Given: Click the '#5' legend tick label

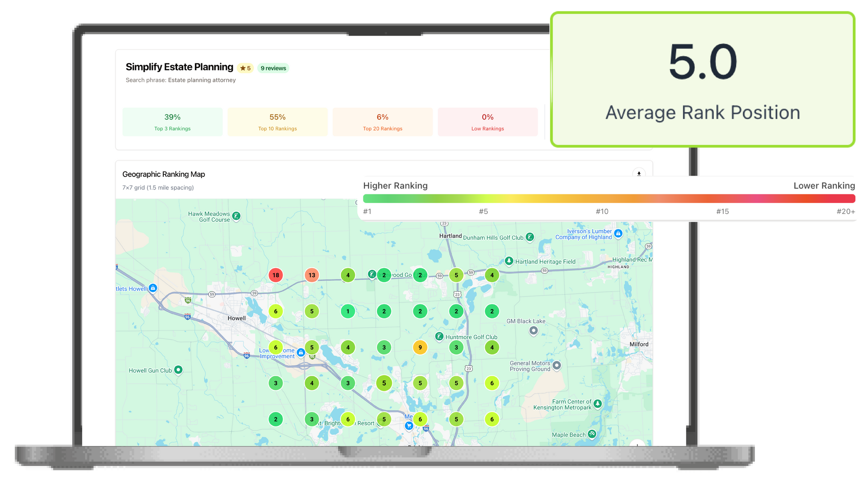Looking at the screenshot, I should pyautogui.click(x=483, y=212).
